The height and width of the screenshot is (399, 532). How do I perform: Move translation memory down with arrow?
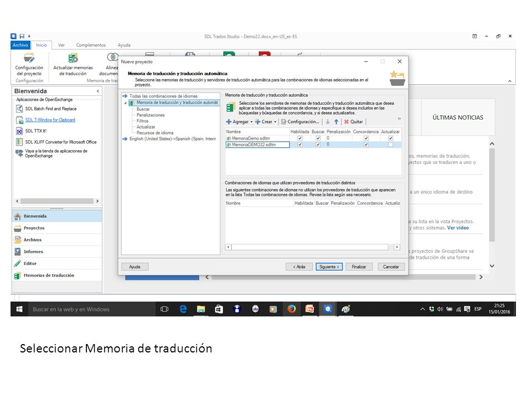(x=328, y=122)
